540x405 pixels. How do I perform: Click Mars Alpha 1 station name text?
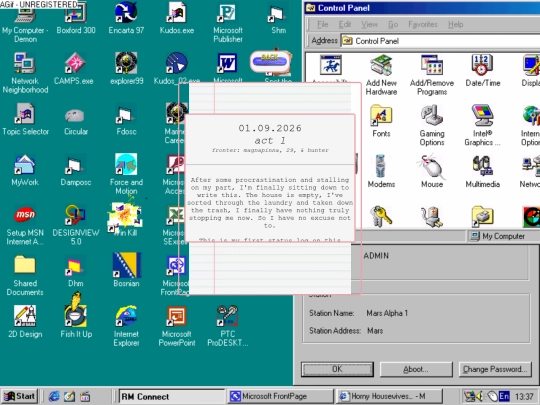tap(387, 313)
